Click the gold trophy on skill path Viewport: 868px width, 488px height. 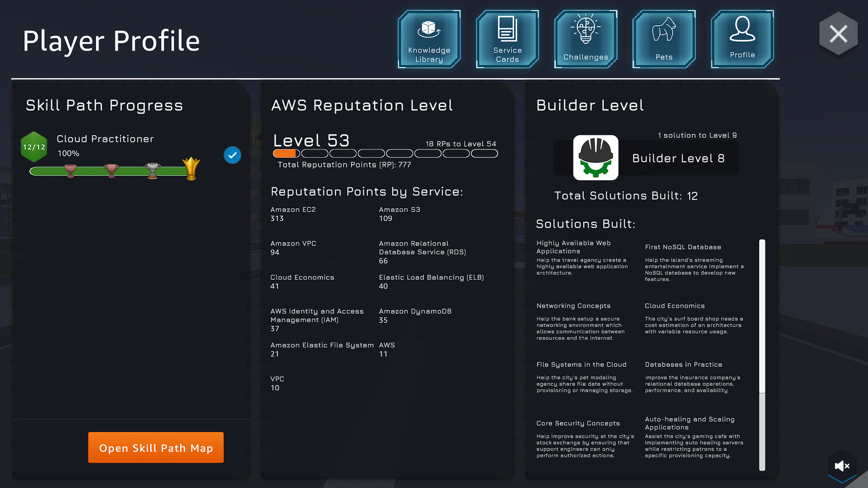pyautogui.click(x=191, y=168)
